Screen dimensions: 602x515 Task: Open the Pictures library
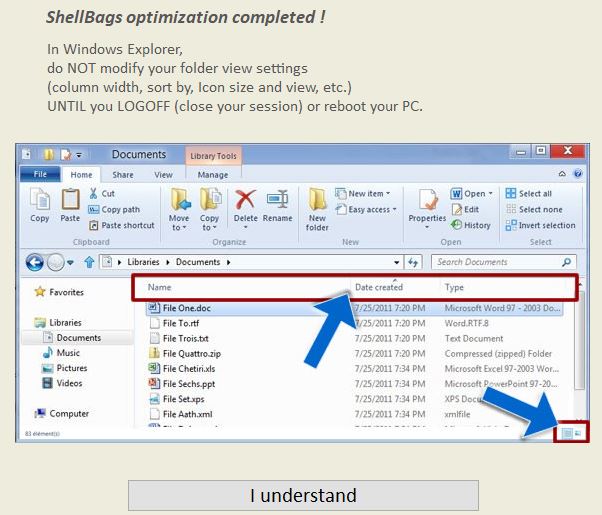[x=64, y=368]
